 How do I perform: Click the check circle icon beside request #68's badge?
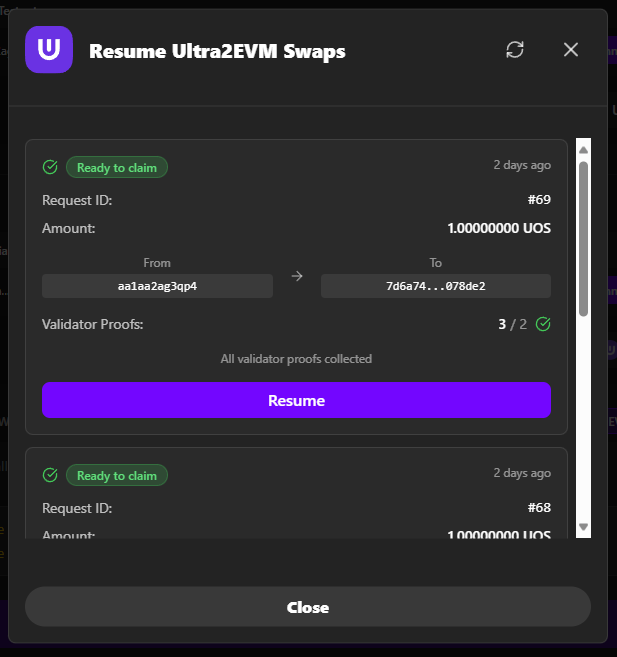click(x=50, y=475)
